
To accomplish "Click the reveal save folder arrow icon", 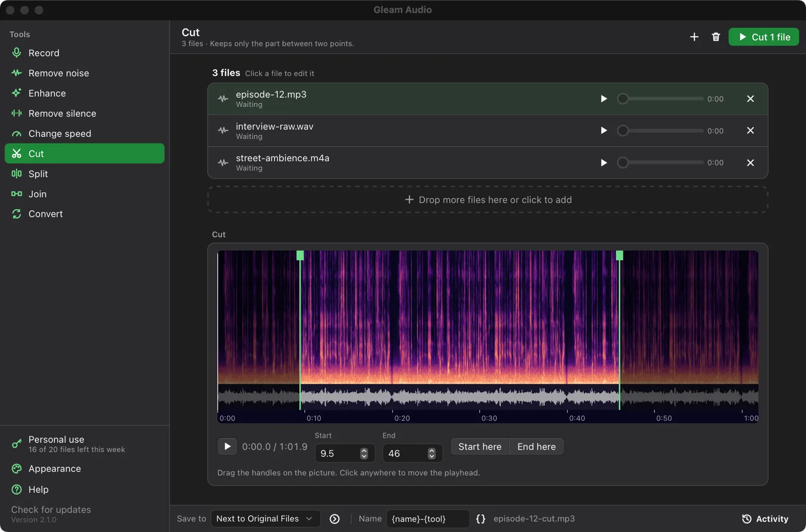I will (334, 519).
